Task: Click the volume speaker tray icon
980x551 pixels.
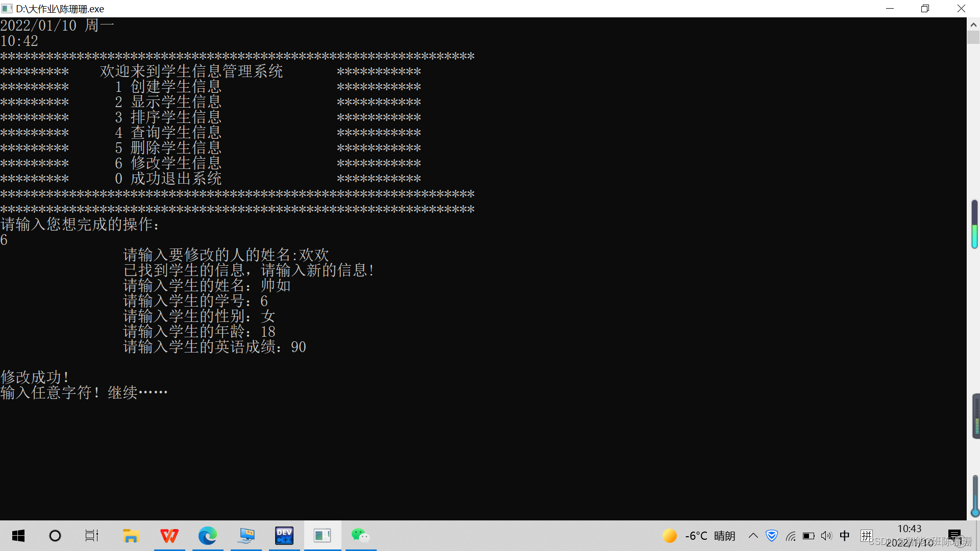Action: pyautogui.click(x=826, y=536)
